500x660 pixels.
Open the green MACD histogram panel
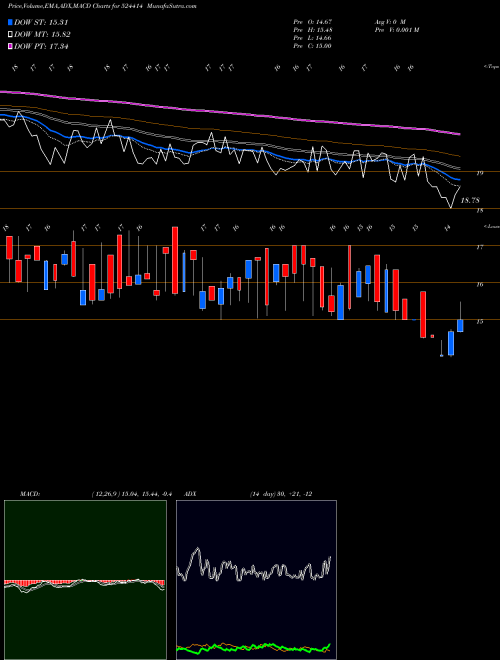(85, 580)
